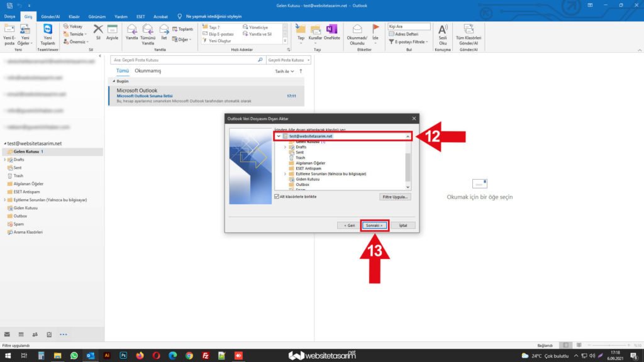This screenshot has width=644, height=362.
Task: Open WhatsApp from the Windows taskbar
Action: (74, 356)
